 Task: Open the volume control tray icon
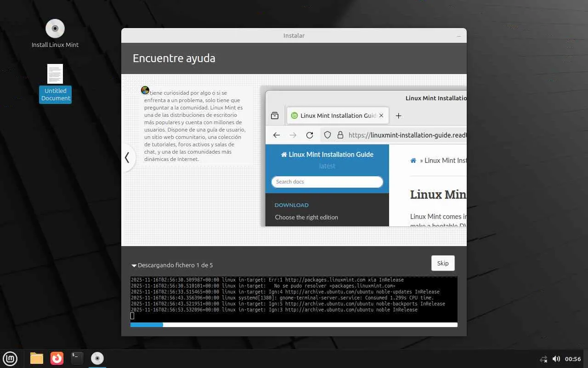(x=556, y=359)
